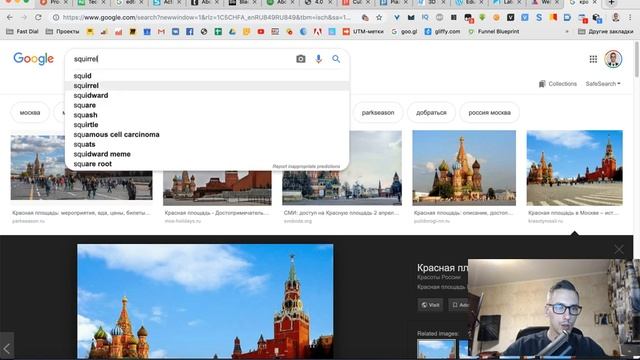The height and width of the screenshot is (360, 640).
Task: Open Funnel Blueprint bookmark
Action: 493,31
